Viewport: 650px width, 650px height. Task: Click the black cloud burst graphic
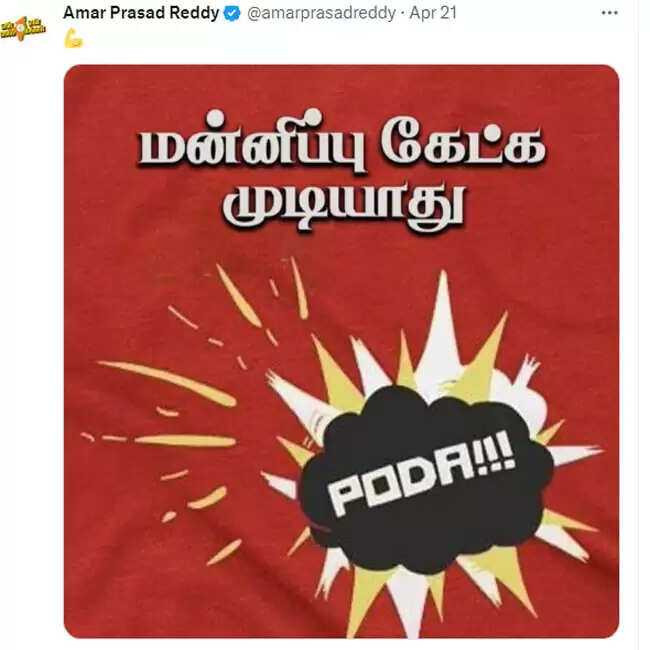click(x=427, y=477)
